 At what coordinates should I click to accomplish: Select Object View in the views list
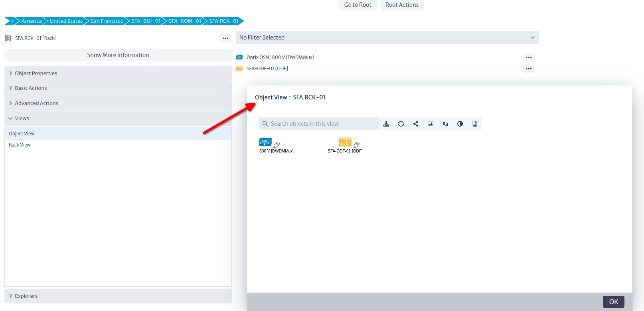point(22,134)
